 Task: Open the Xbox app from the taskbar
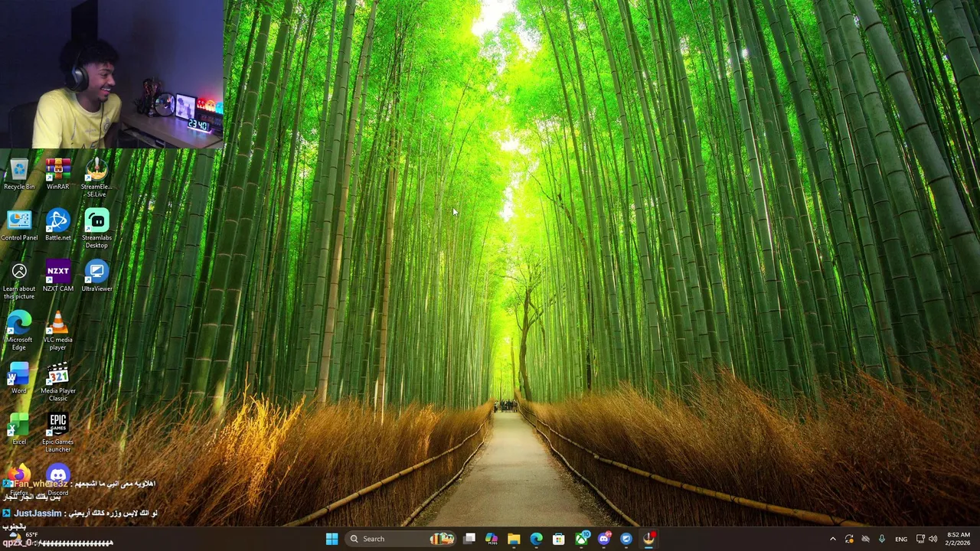[x=581, y=539]
